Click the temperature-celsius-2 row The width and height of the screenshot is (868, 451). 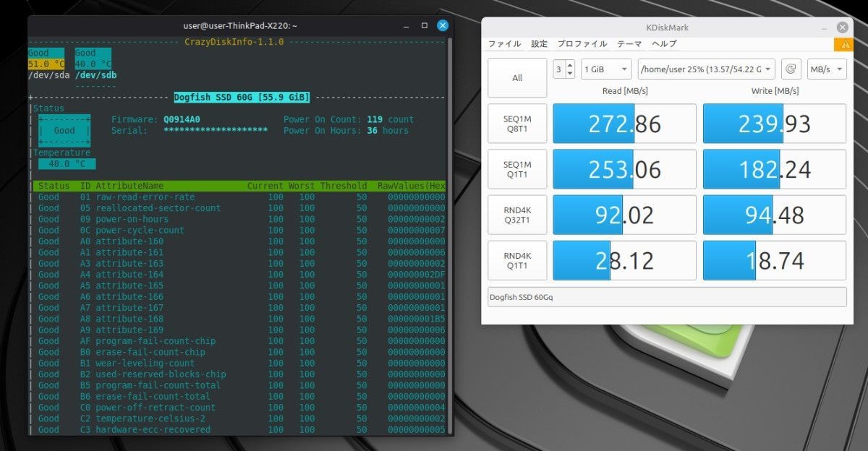tap(239, 418)
